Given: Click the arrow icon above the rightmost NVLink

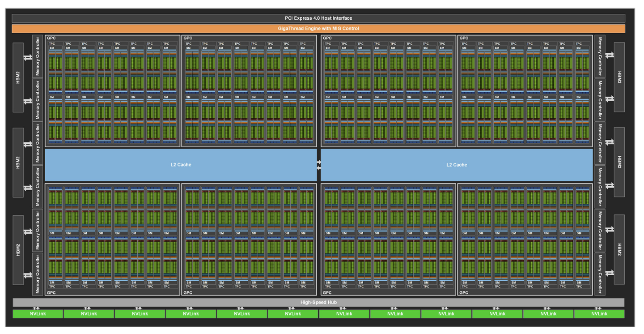Looking at the screenshot, I should click(x=598, y=308).
